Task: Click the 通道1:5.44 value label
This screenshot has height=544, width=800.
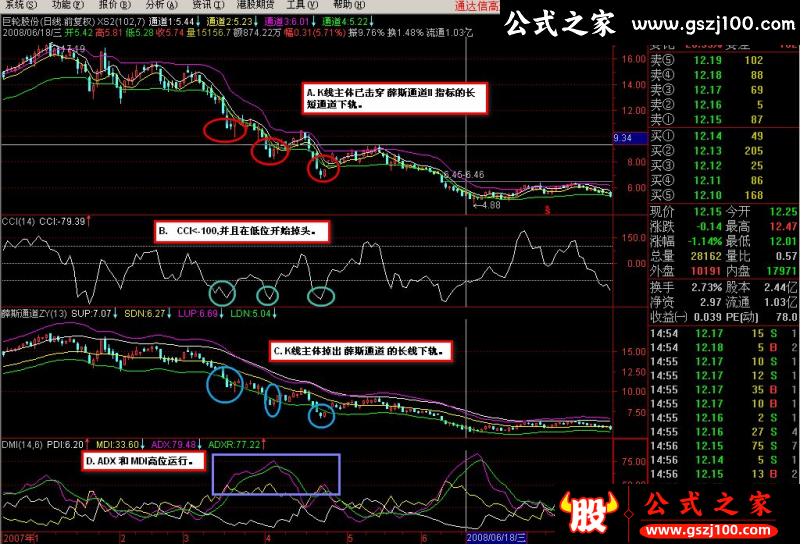Action: click(x=171, y=22)
